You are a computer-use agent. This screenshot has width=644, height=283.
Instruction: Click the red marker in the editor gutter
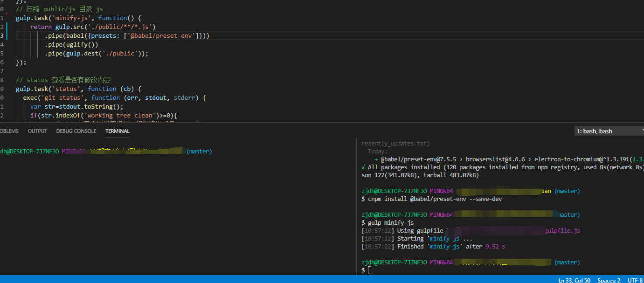(x=7, y=14)
